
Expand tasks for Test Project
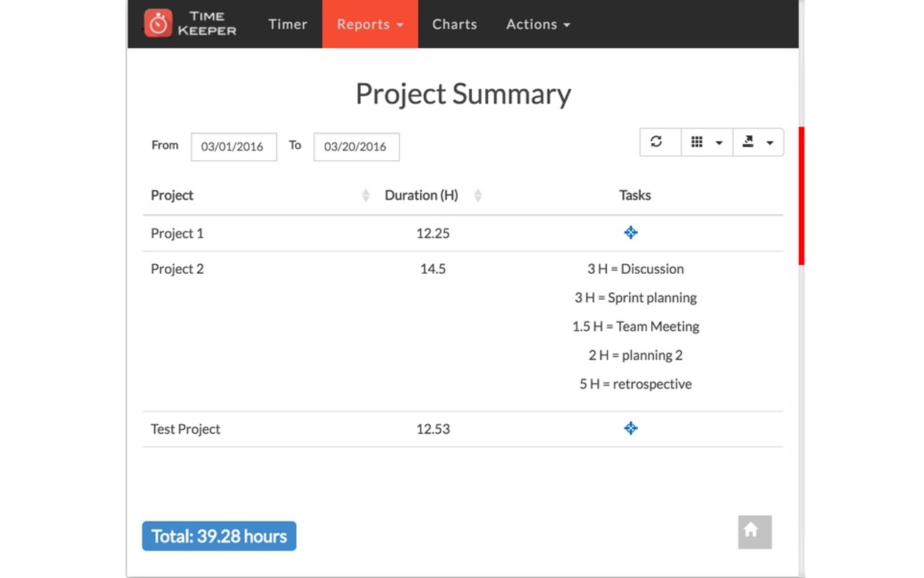pyautogui.click(x=630, y=428)
